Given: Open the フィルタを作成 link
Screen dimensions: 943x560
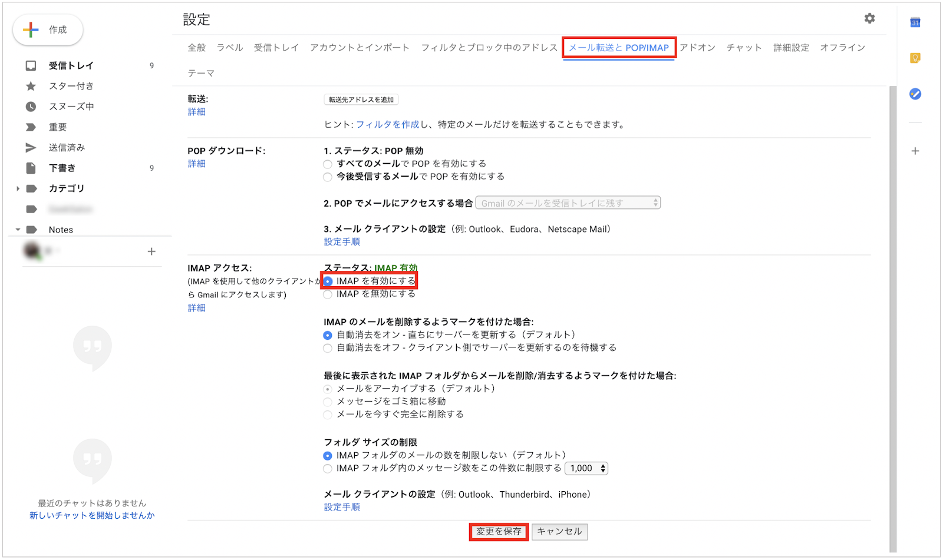Looking at the screenshot, I should (388, 124).
